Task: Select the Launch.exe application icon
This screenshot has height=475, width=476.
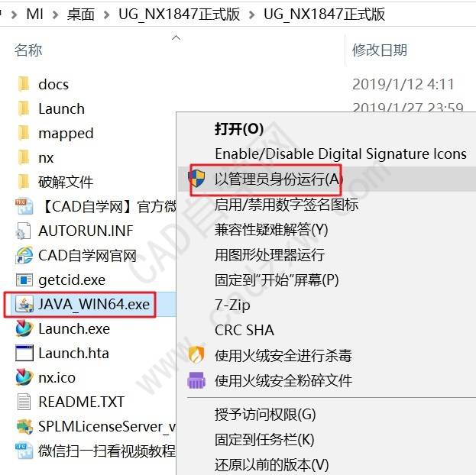Action: coord(24,328)
